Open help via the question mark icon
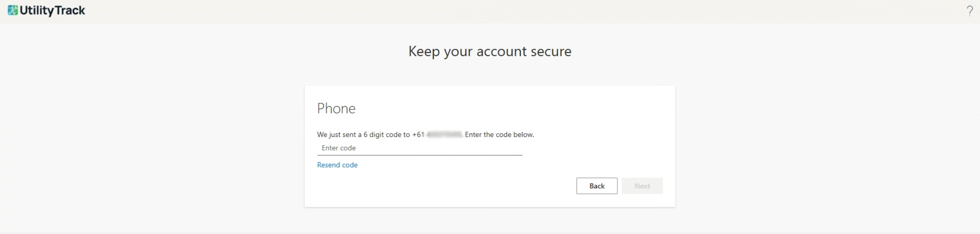This screenshot has width=980, height=234. coord(969,11)
